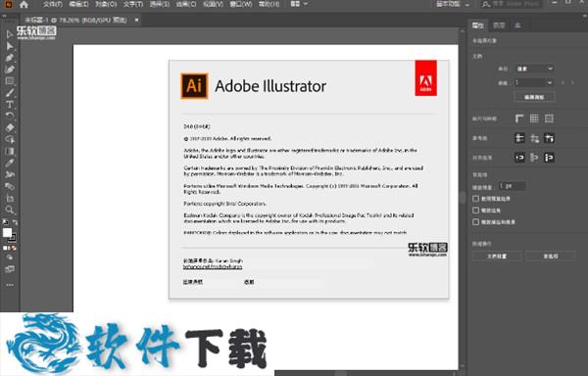Toggle rulers display icon

click(519, 118)
